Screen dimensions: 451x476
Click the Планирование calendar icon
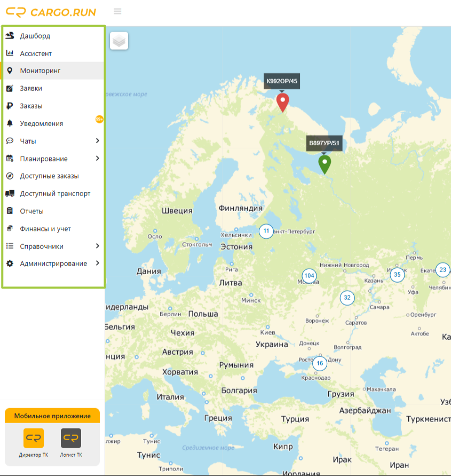point(10,158)
